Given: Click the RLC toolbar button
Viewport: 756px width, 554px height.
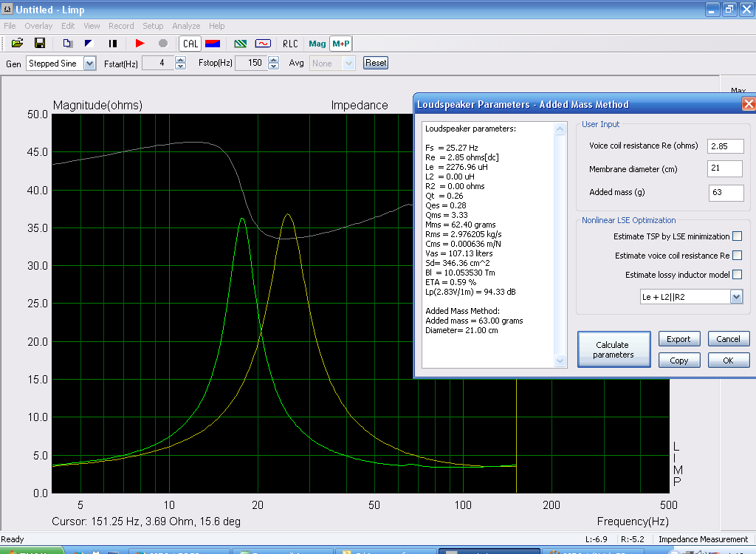Looking at the screenshot, I should 290,44.
